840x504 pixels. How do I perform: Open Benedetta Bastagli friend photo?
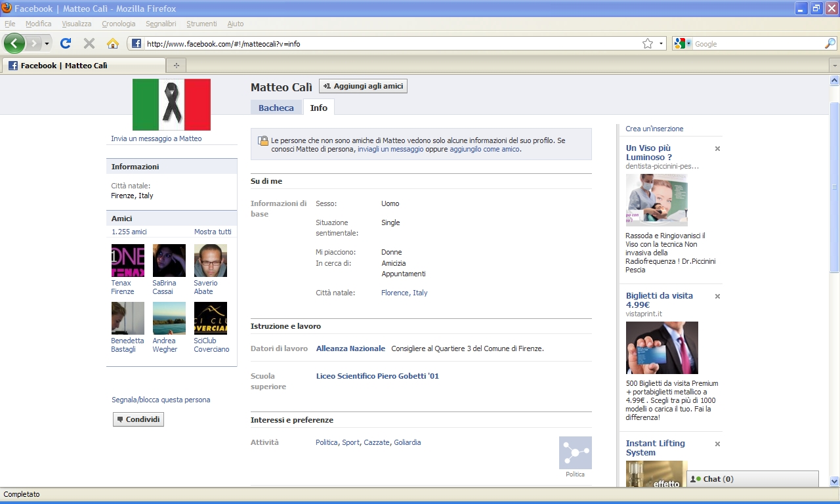tap(128, 318)
